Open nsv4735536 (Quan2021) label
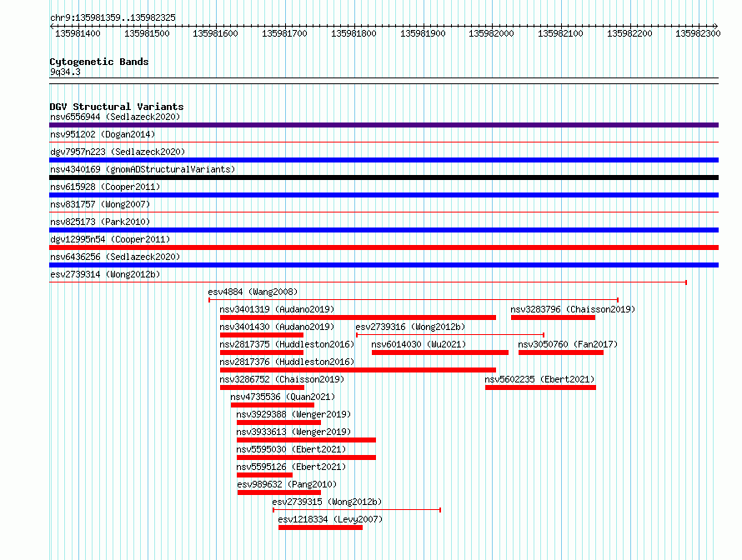Viewport: 742px width, 560px height. 283,397
